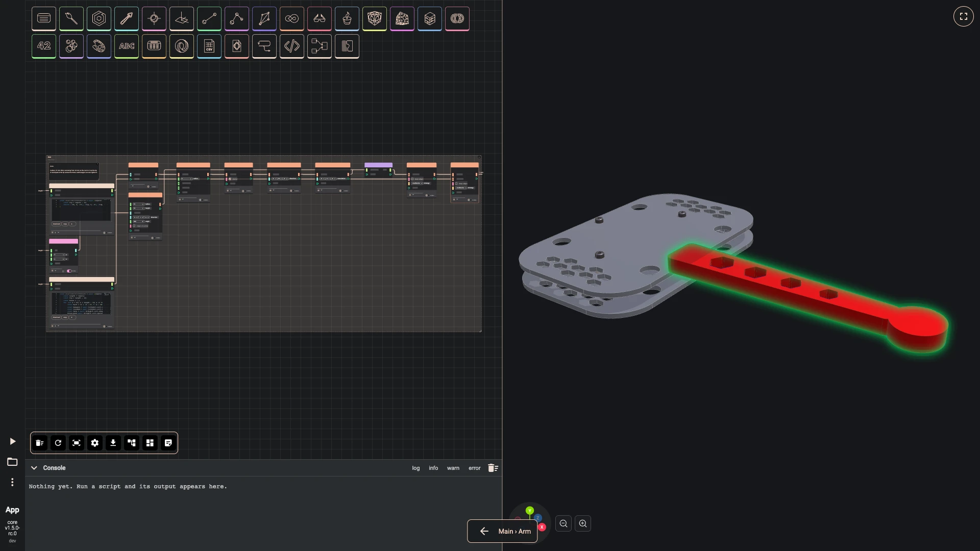Image resolution: width=980 pixels, height=551 pixels.
Task: Click the CSV file tool icon
Action: pyautogui.click(x=209, y=46)
